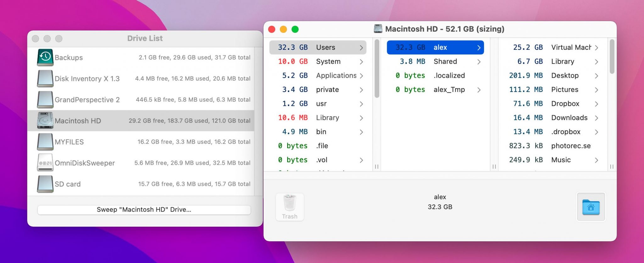Expand the .vol folder chevron
644x263 pixels.
tap(361, 160)
